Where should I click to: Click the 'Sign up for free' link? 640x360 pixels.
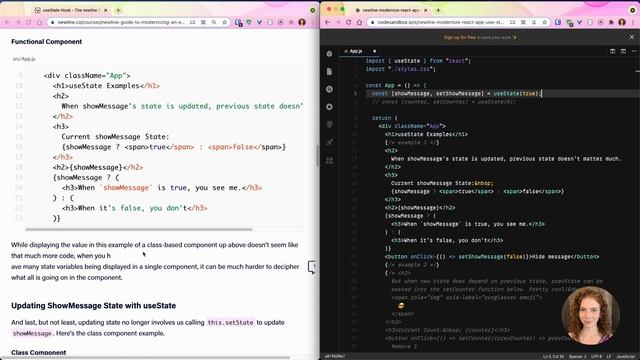(x=460, y=38)
